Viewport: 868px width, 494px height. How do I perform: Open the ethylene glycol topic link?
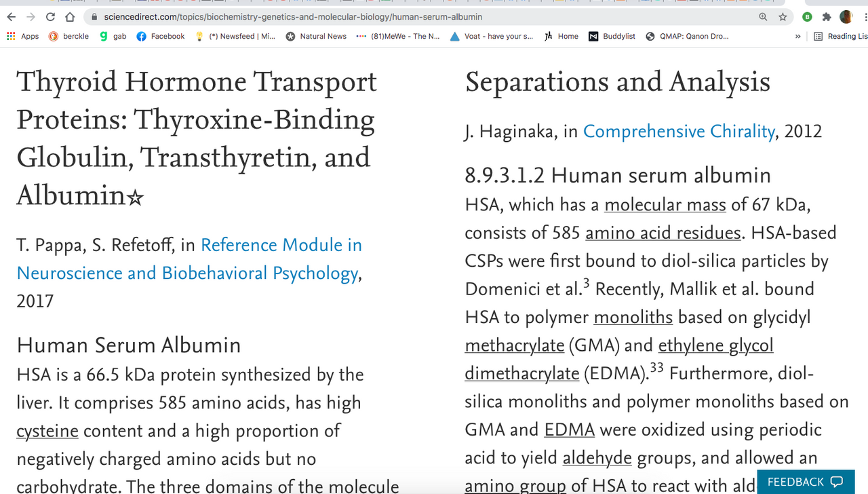click(x=716, y=345)
